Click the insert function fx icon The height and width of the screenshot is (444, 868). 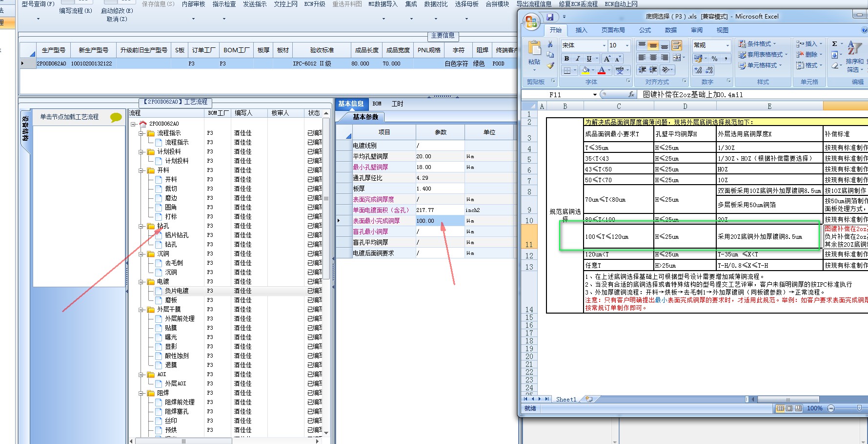[631, 94]
